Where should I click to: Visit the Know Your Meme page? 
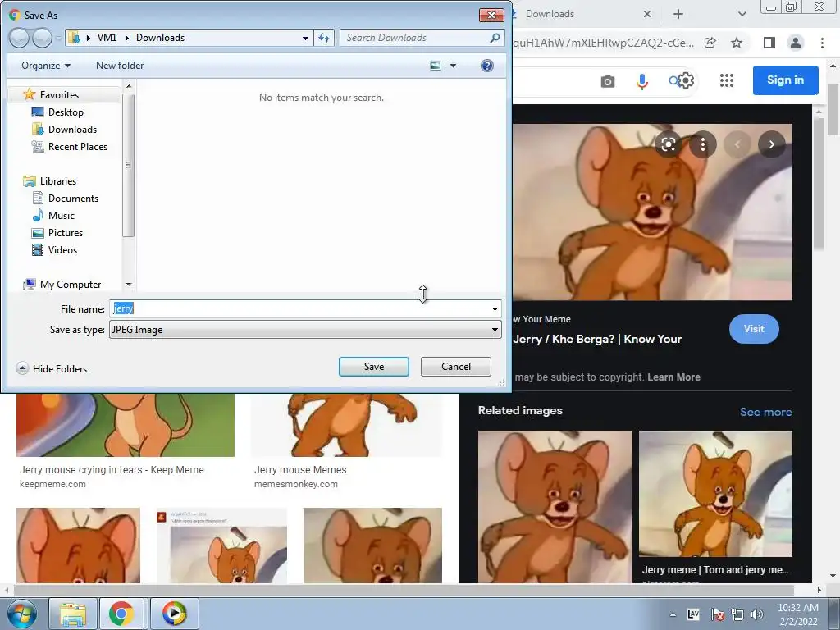(754, 329)
